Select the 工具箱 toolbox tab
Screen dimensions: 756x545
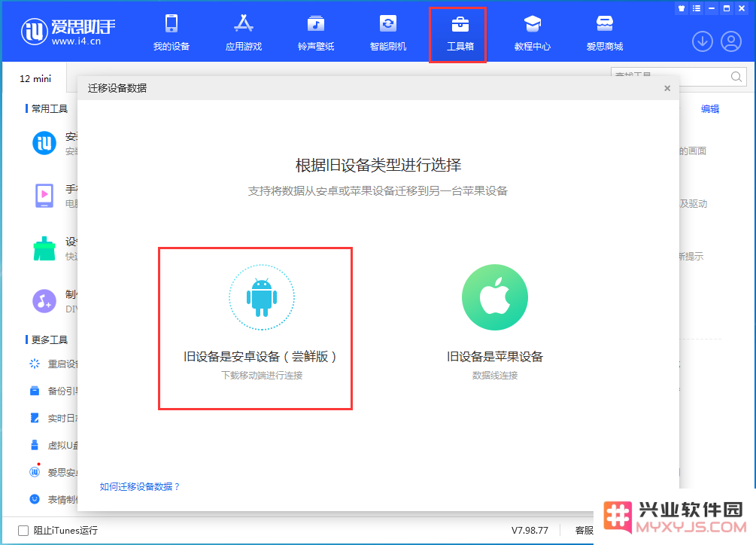[460, 33]
